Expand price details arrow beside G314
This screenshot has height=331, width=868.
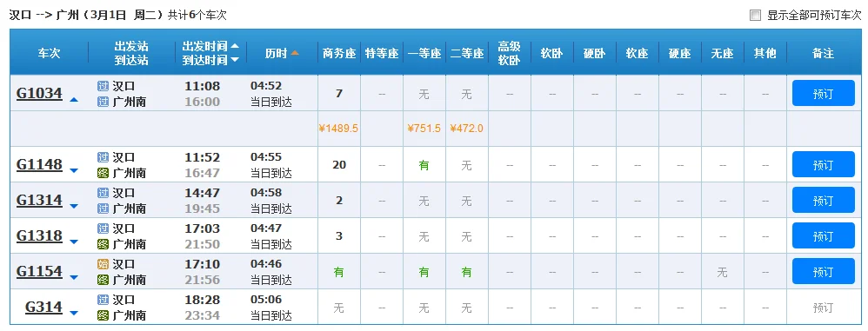click(74, 314)
